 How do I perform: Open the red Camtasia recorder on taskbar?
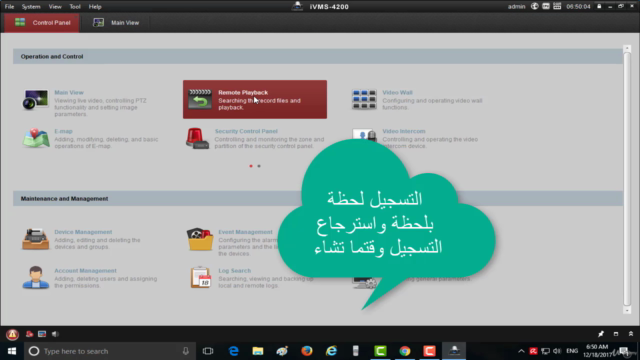click(x=429, y=351)
